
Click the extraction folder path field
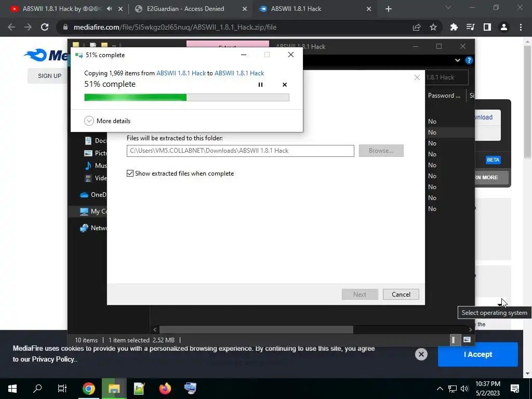(x=240, y=151)
